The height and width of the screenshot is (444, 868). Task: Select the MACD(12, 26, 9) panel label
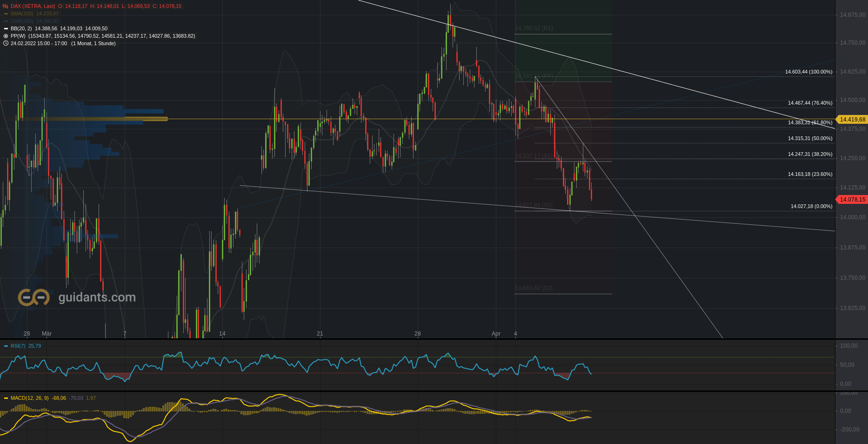[29, 398]
